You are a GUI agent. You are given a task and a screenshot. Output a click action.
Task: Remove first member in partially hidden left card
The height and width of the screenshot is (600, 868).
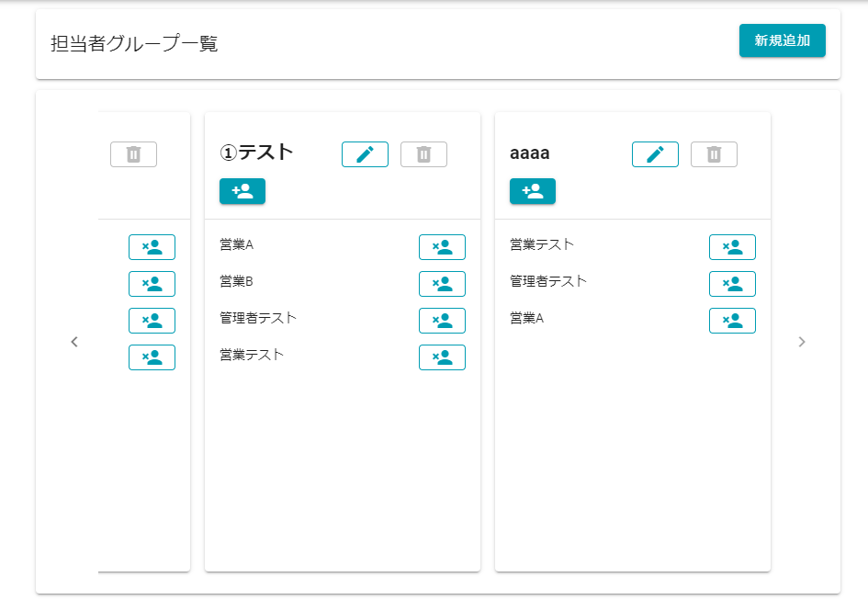152,247
